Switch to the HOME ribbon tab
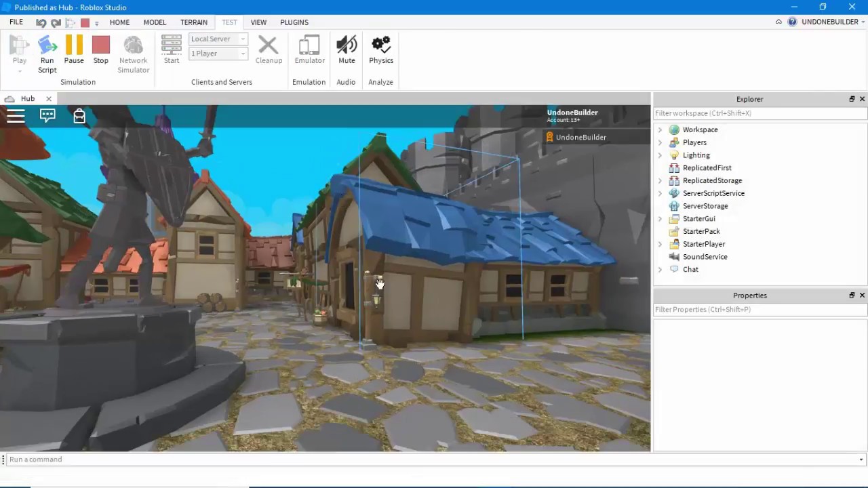 click(119, 22)
